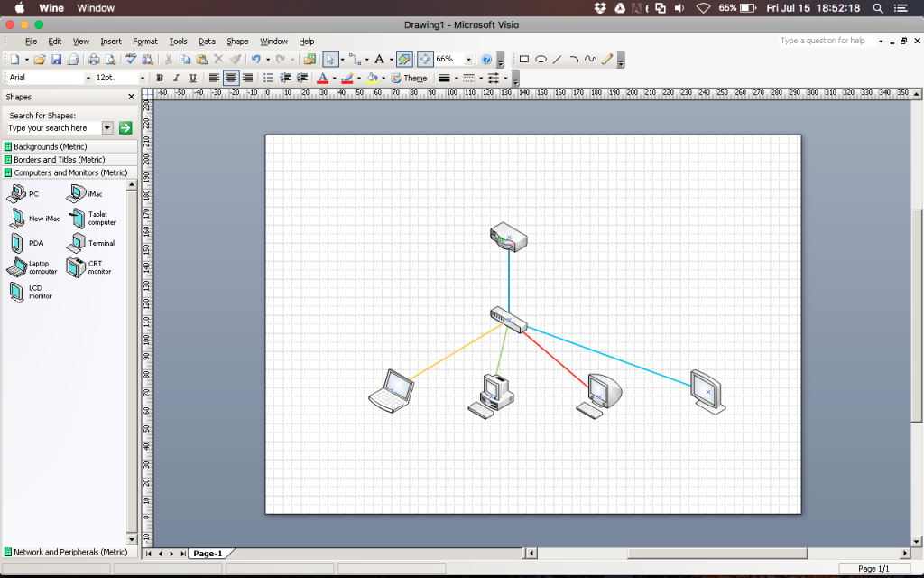This screenshot has width=924, height=578.
Task: Pick the PC shape in the stencil
Action: pos(23,193)
